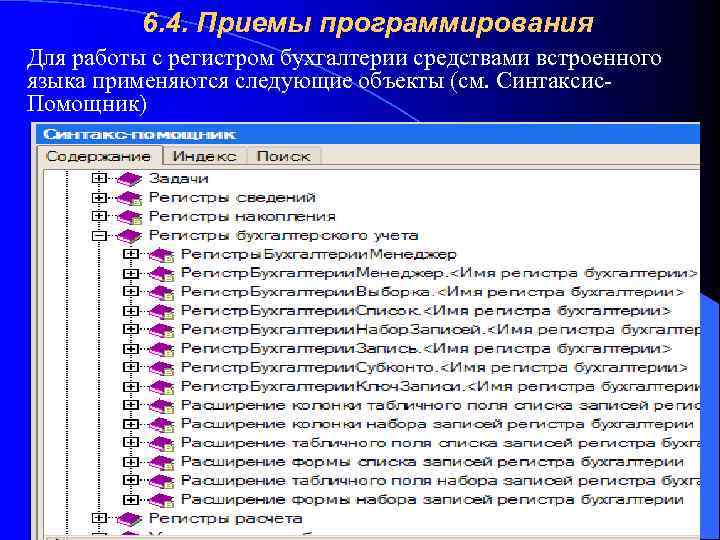
Task: Expand Расширение колонки табличного поля списка node
Action: (x=131, y=405)
